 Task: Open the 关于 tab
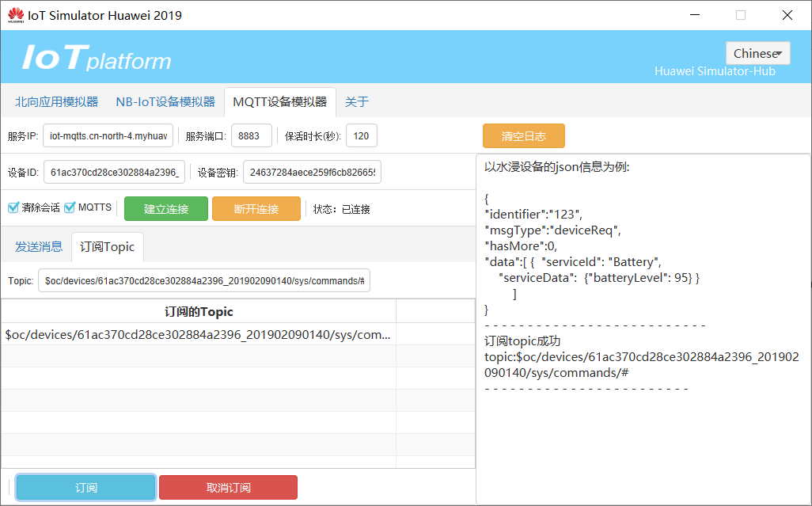(357, 102)
